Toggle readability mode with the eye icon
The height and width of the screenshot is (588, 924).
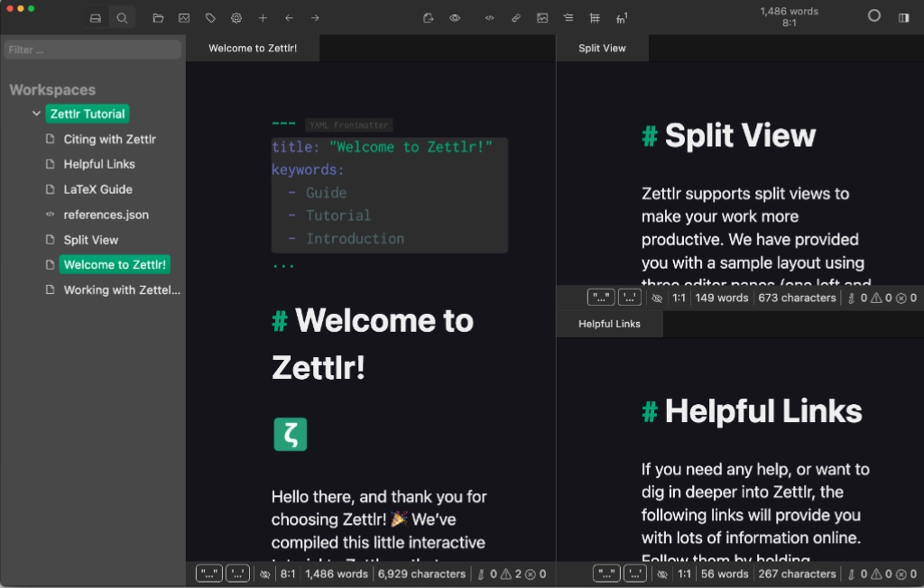[455, 18]
